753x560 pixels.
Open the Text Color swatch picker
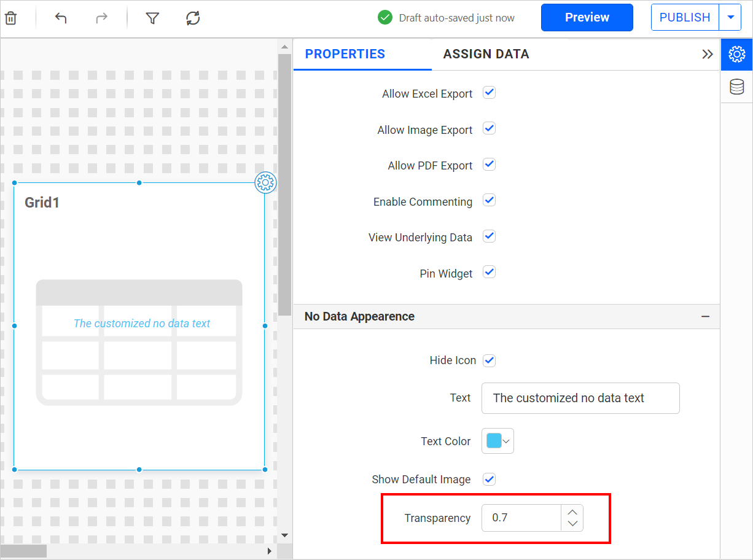[497, 441]
